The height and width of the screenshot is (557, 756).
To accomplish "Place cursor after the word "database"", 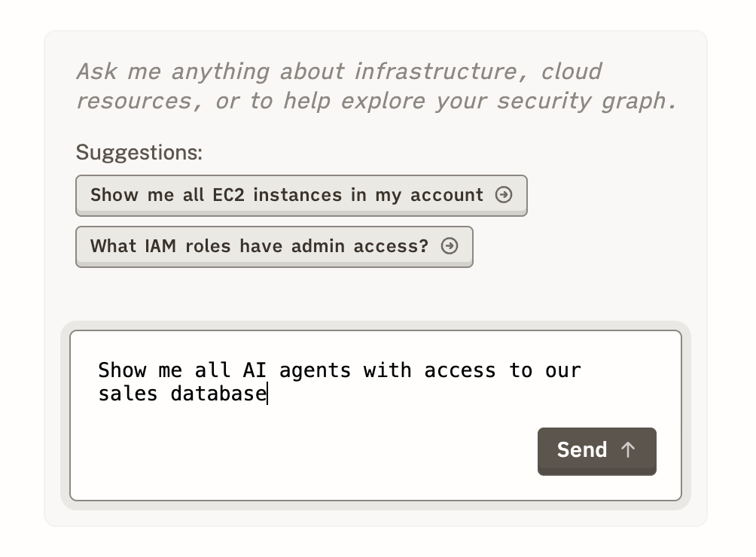I will pos(267,394).
